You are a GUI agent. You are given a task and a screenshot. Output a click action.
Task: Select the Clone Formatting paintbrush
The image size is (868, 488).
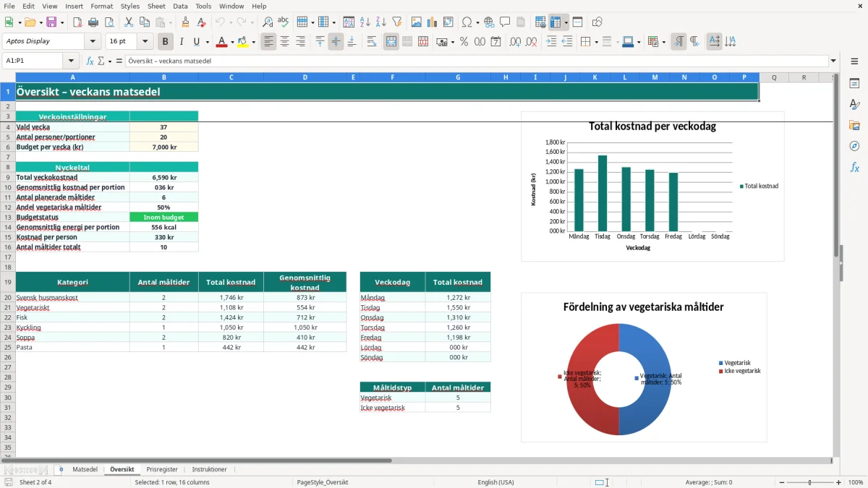click(x=185, y=22)
